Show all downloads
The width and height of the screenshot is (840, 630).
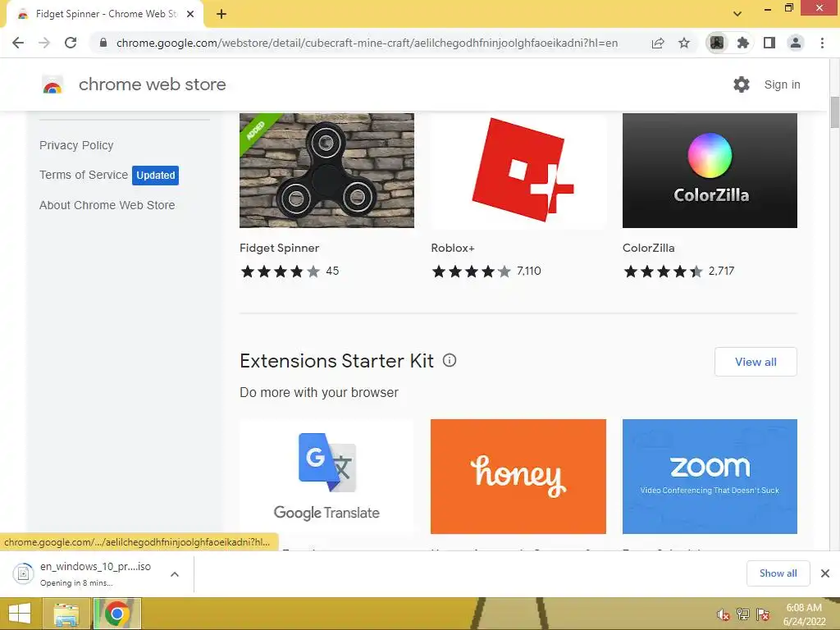tap(778, 573)
